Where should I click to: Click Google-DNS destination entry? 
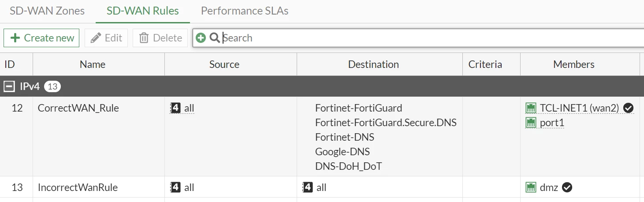(342, 152)
